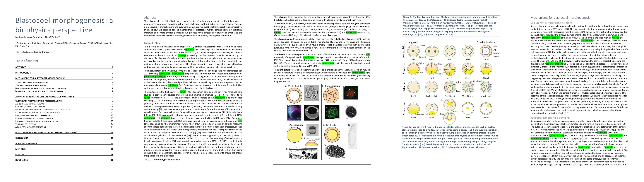Click highlighted term 'meroblastic' in Box 1
This screenshot has width=644, height=182.
coord(308,57)
